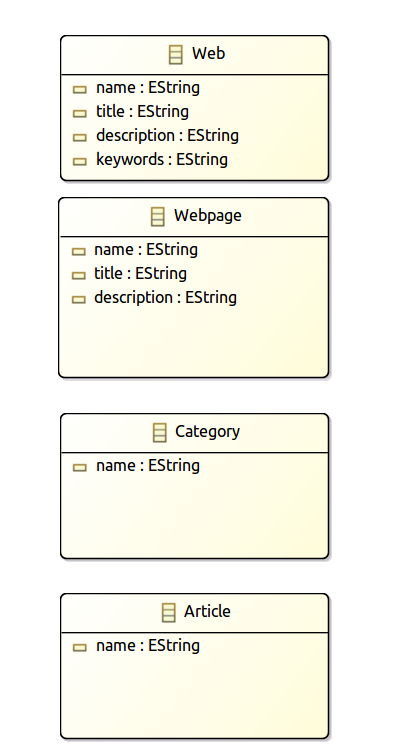Select the Webpage class title label
The width and height of the screenshot is (408, 746).
(x=207, y=216)
